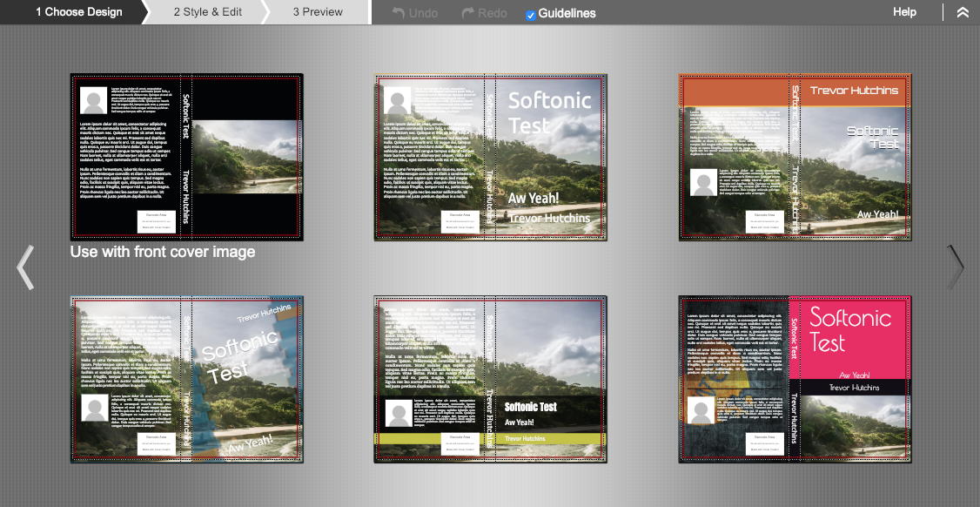Collapse the top toolbar with double chevron
The height and width of the screenshot is (507, 980).
[962, 12]
